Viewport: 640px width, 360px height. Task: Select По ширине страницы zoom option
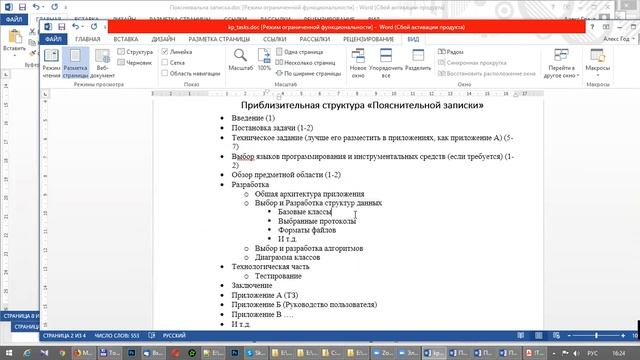click(x=308, y=73)
